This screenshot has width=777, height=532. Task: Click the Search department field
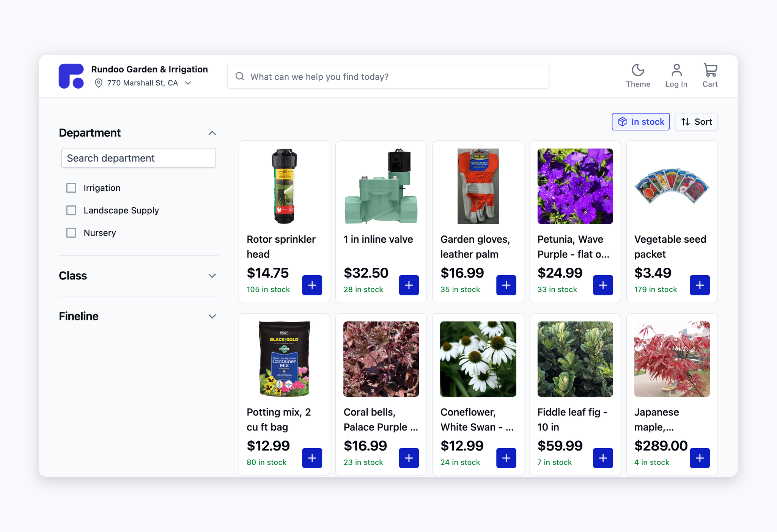(x=138, y=158)
